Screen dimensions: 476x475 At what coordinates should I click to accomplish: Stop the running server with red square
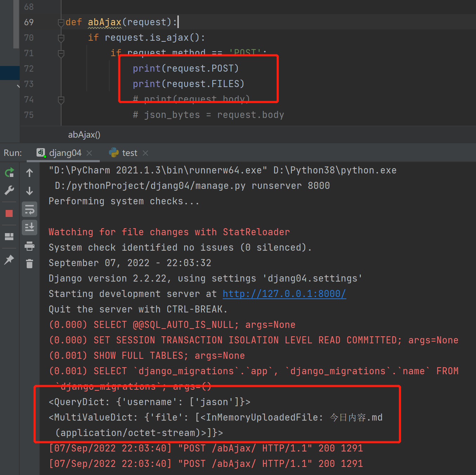pos(9,213)
